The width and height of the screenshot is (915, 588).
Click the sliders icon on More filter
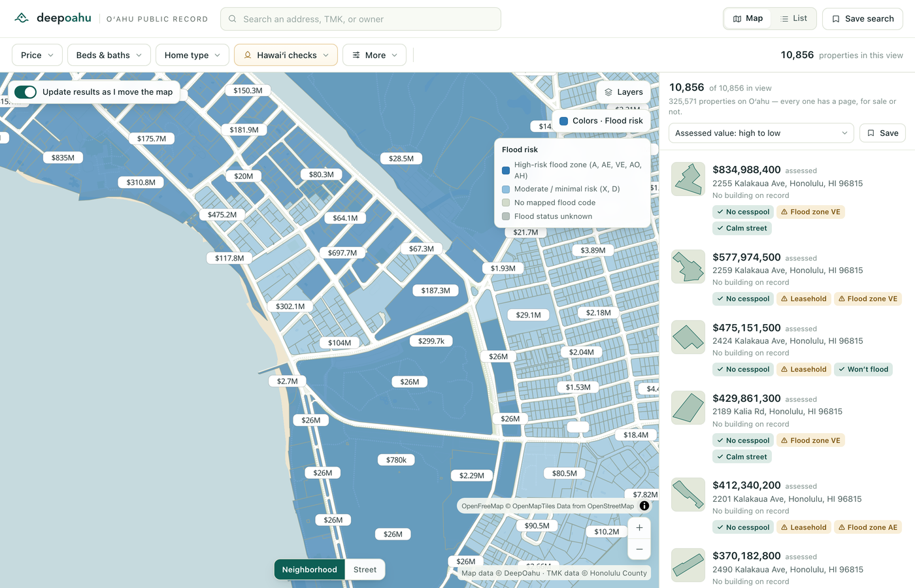click(x=356, y=55)
